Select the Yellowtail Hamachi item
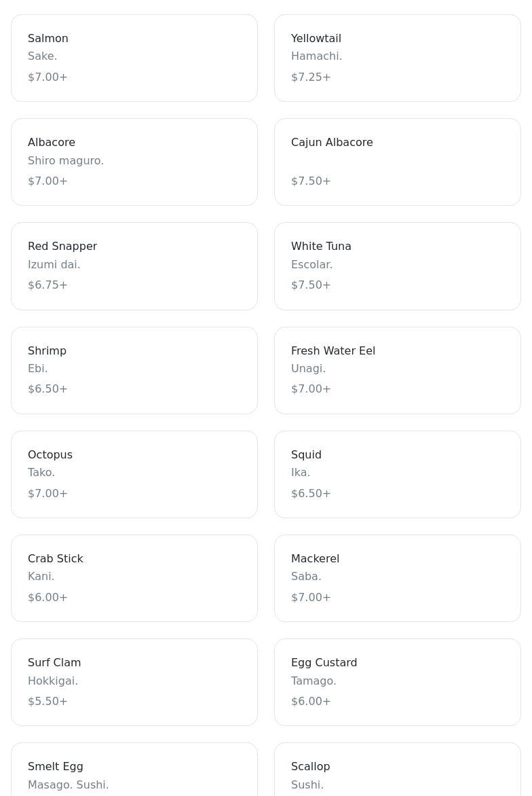 (397, 58)
